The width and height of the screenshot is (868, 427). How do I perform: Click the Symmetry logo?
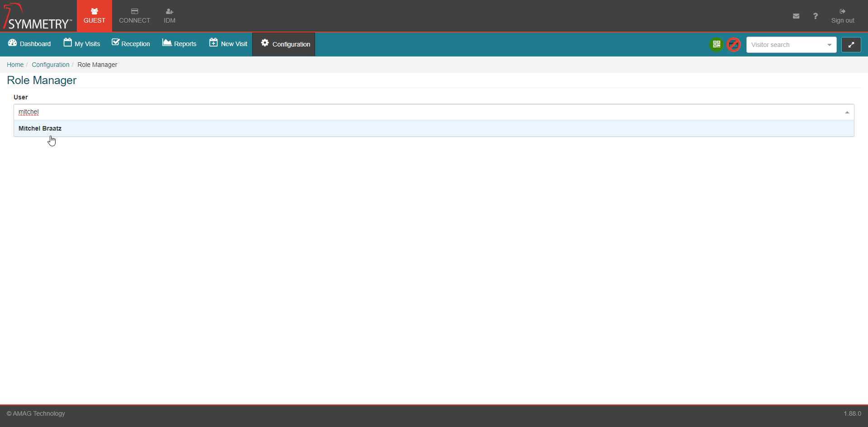(38, 16)
